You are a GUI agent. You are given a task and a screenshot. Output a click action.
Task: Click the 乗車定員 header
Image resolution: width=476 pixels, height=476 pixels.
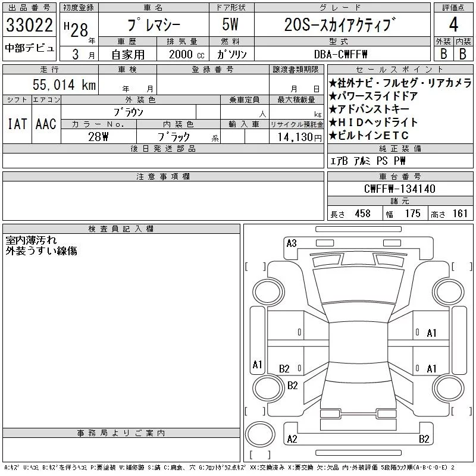coord(245,100)
